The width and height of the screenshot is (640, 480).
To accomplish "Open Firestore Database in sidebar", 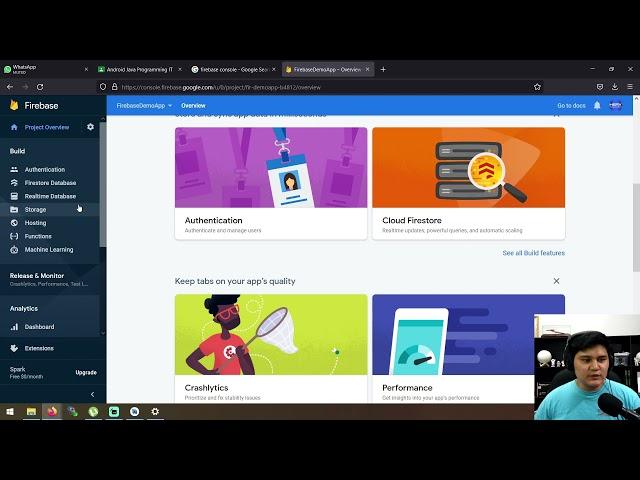I will tap(50, 183).
